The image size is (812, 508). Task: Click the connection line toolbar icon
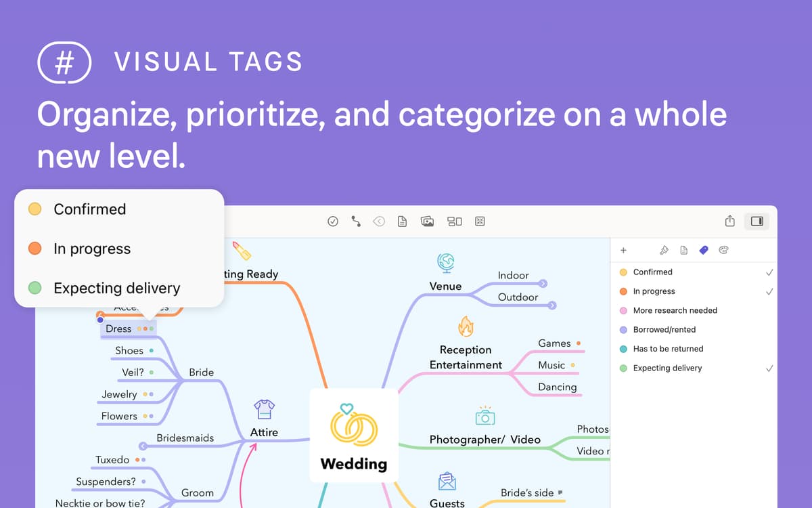(x=356, y=221)
